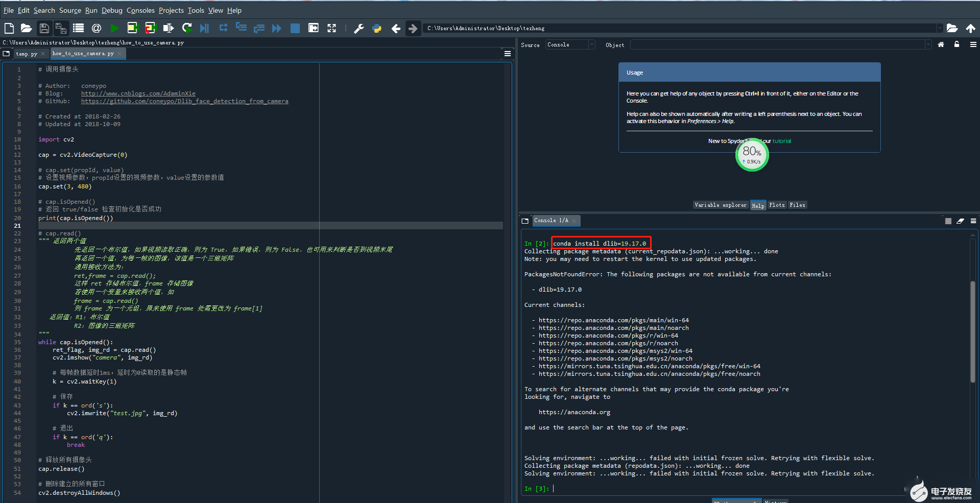Click the console vertical scrollbar
The width and height of the screenshot is (980, 503).
pyautogui.click(x=973, y=332)
